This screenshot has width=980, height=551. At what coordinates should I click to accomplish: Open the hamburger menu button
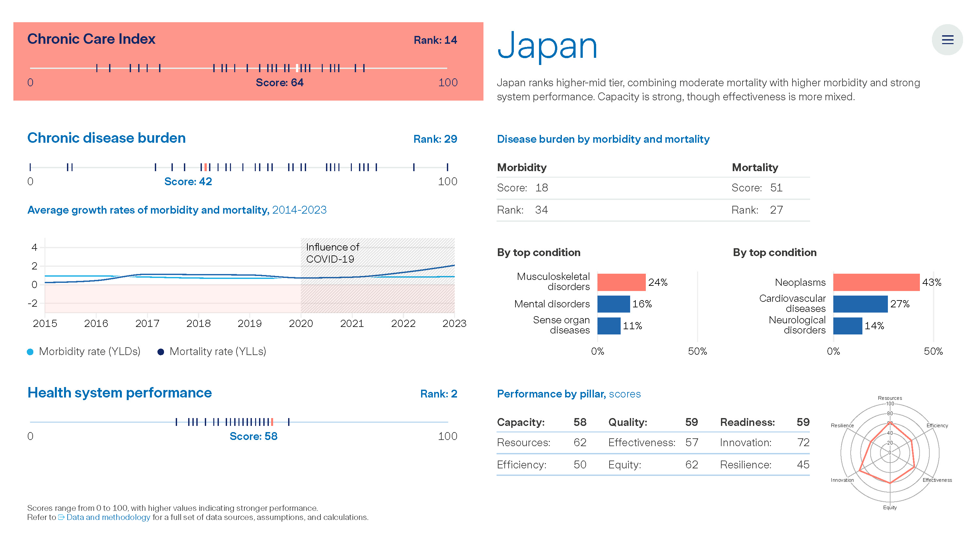pos(947,40)
